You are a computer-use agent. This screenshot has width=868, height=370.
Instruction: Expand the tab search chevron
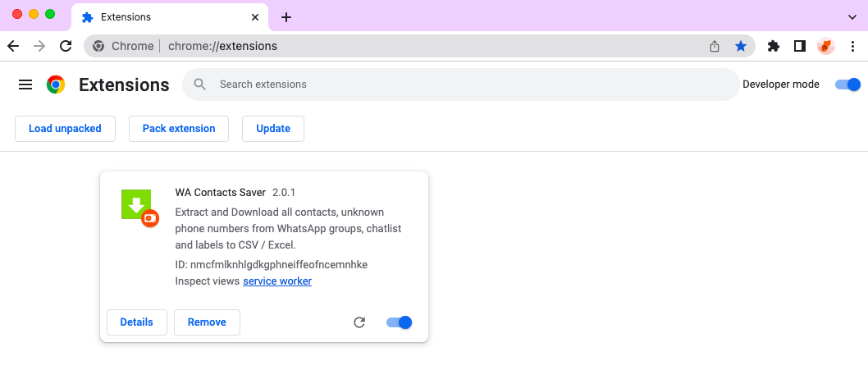click(852, 17)
